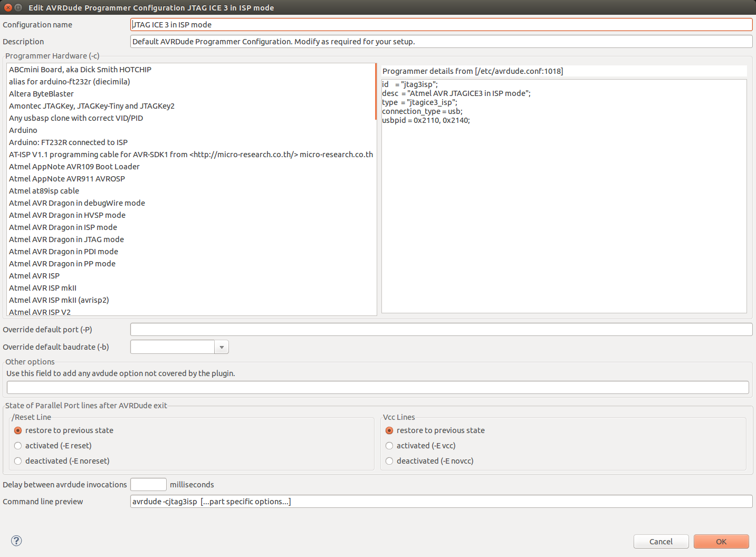Select Atmel AVR Dragon in PP mode
756x557 pixels.
point(190,264)
